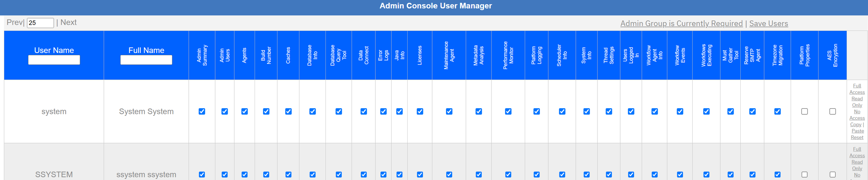Toggle System Info checkbox for system user
This screenshot has width=868, height=180.
coord(587,111)
